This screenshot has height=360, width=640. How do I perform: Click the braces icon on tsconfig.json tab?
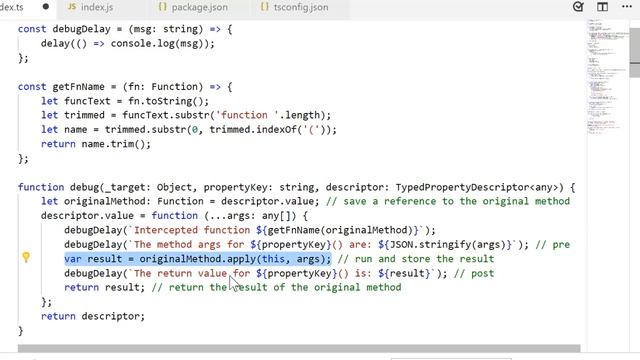coord(264,7)
